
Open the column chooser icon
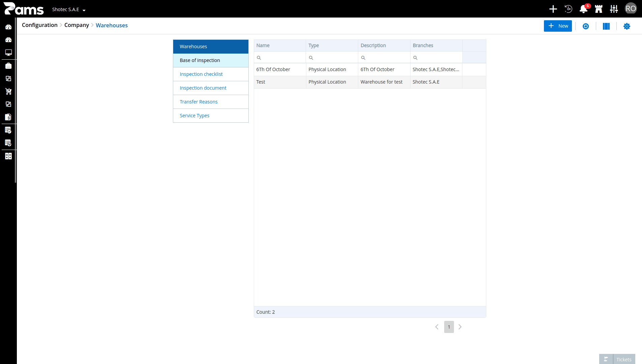(x=606, y=26)
